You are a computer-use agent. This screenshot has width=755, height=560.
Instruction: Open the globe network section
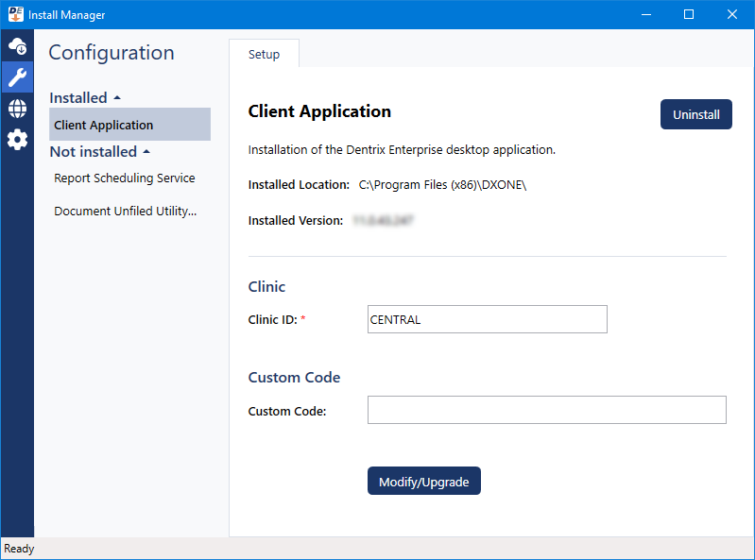[17, 109]
